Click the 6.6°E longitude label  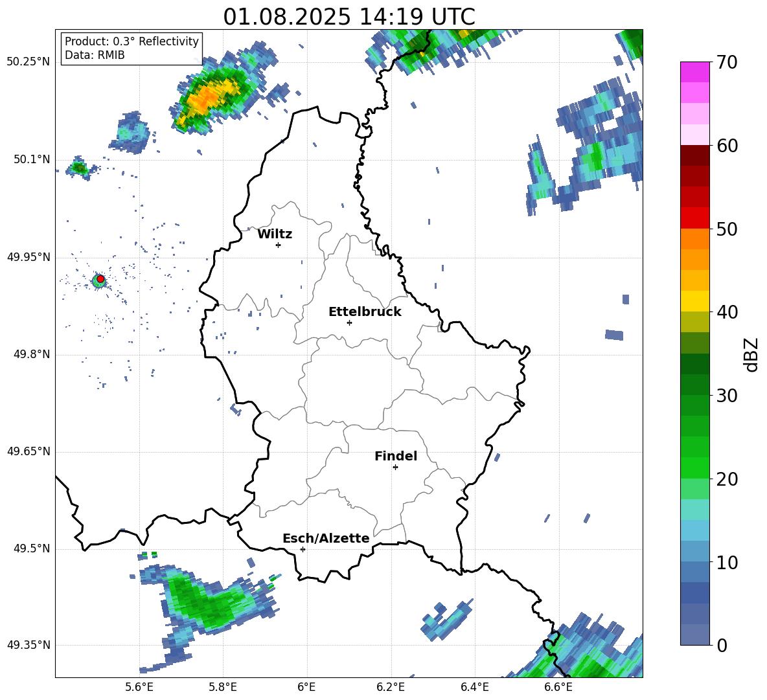pos(558,687)
